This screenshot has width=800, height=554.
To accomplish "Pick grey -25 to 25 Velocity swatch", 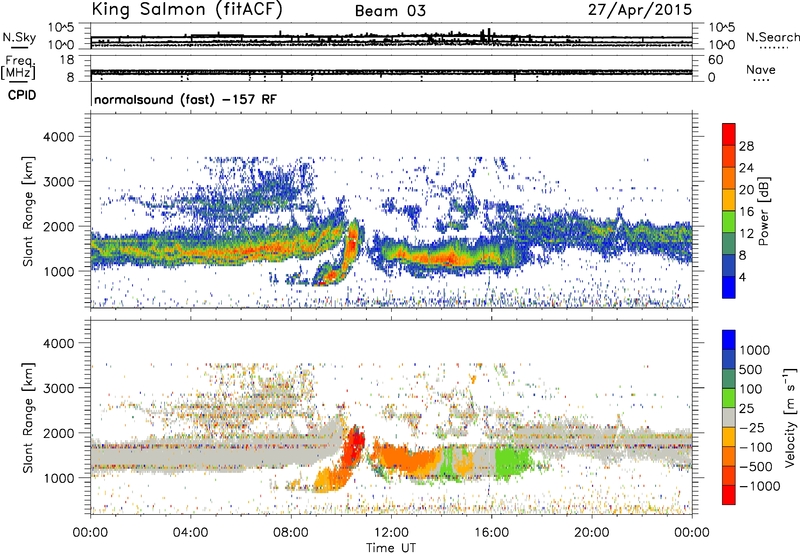I will coord(729,418).
